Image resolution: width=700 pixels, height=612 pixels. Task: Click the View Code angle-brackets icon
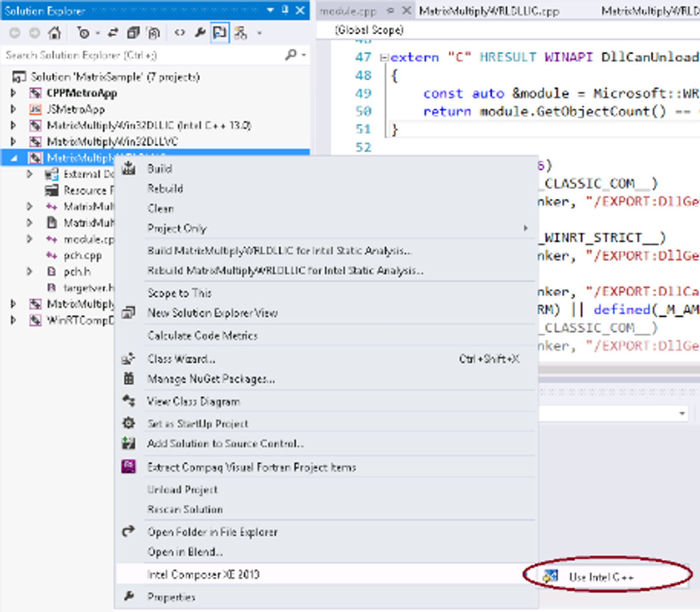click(x=180, y=33)
